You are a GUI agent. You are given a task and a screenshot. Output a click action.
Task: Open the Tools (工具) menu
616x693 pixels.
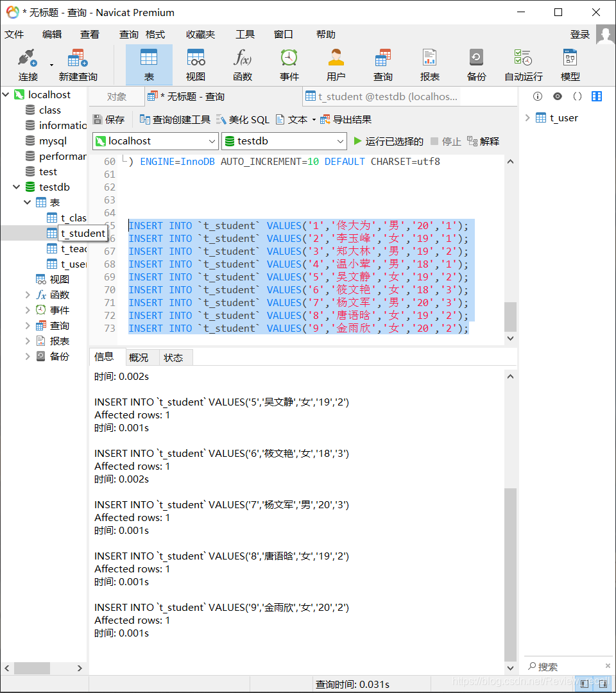pyautogui.click(x=245, y=35)
